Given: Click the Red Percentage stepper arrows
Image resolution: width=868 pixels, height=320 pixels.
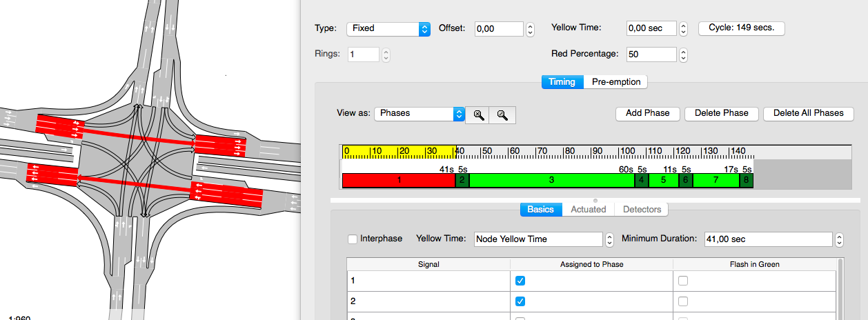Looking at the screenshot, I should (x=683, y=54).
